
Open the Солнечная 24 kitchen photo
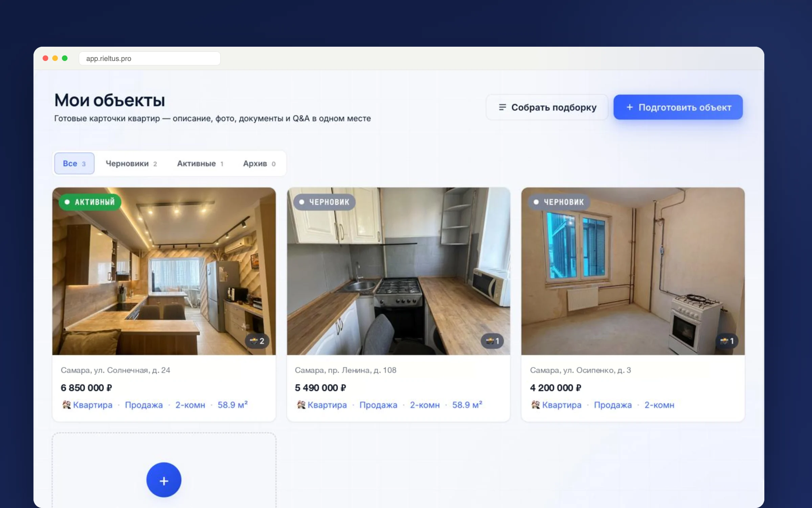click(x=164, y=271)
